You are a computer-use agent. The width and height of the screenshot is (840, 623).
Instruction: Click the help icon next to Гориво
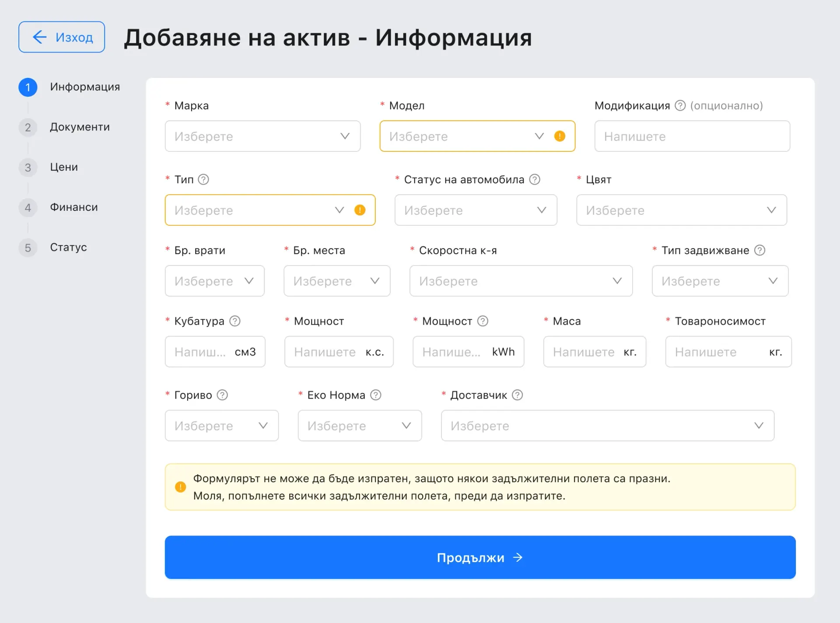click(x=222, y=395)
